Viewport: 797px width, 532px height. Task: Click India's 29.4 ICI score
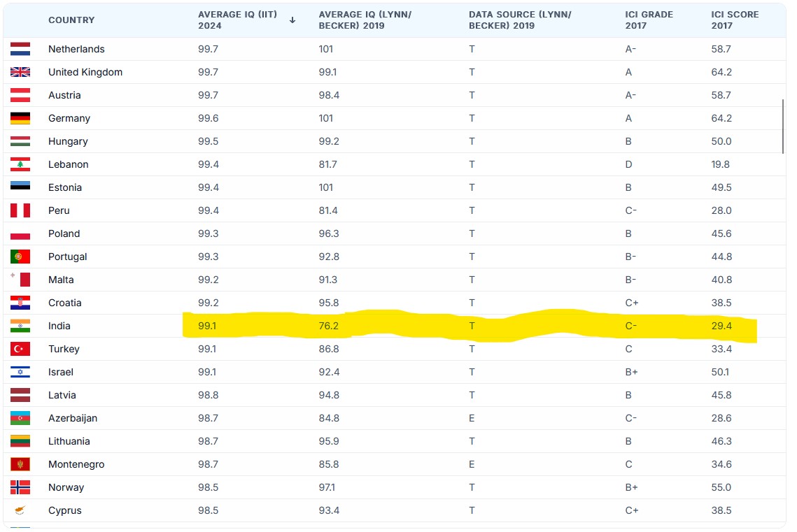(721, 326)
